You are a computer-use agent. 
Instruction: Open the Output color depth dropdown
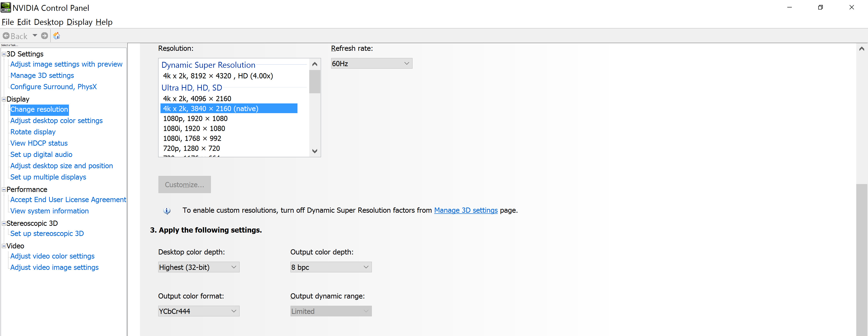pos(331,267)
